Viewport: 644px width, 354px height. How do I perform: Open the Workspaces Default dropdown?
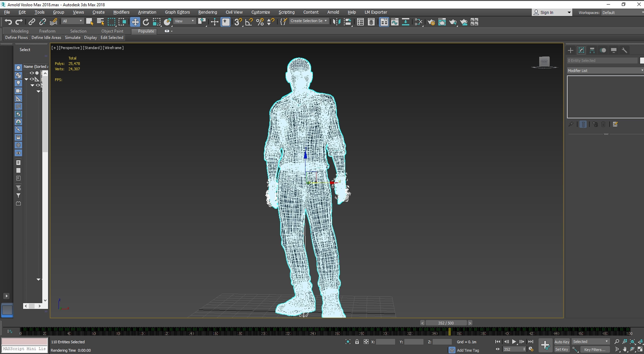pyautogui.click(x=623, y=13)
